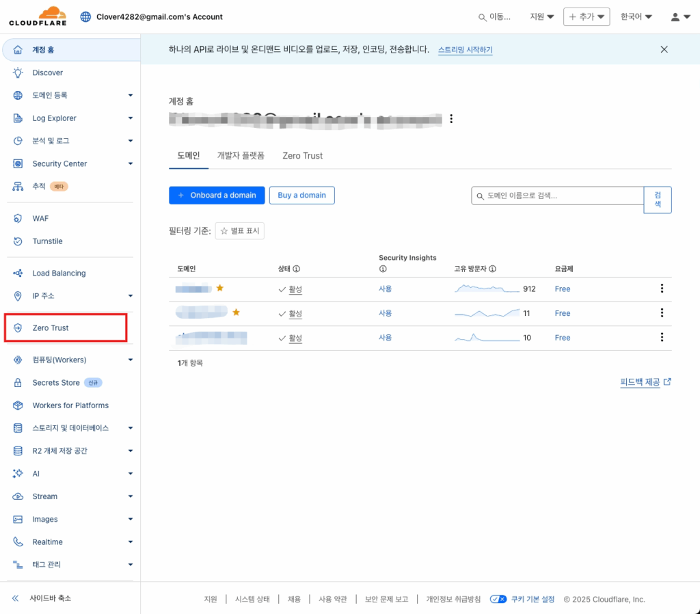Click the 태그 관리 icon
Screen dimensions: 700x614
[18, 565]
